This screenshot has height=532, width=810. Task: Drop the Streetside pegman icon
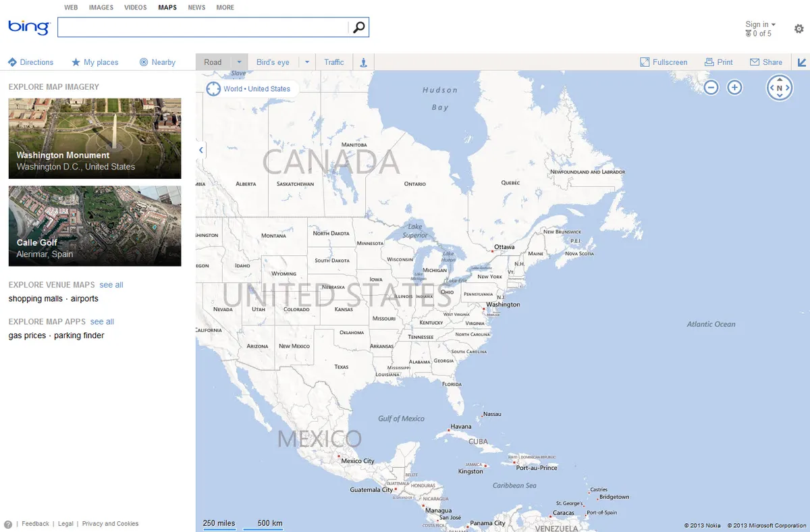pos(363,61)
